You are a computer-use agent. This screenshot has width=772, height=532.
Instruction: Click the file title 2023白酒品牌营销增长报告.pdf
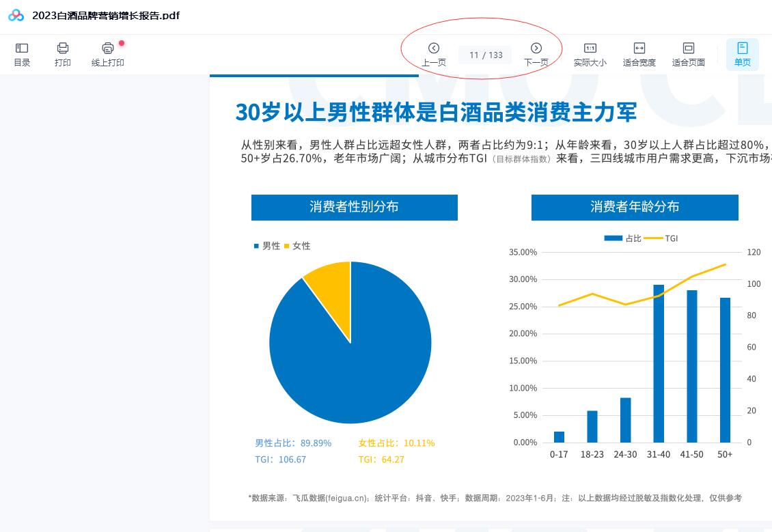click(106, 15)
